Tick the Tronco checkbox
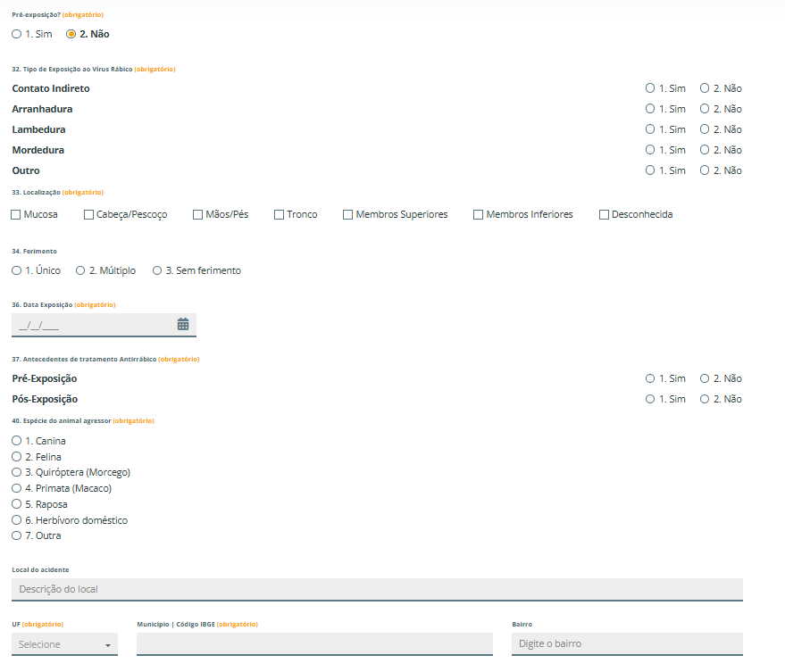This screenshot has width=785, height=672. (x=279, y=215)
